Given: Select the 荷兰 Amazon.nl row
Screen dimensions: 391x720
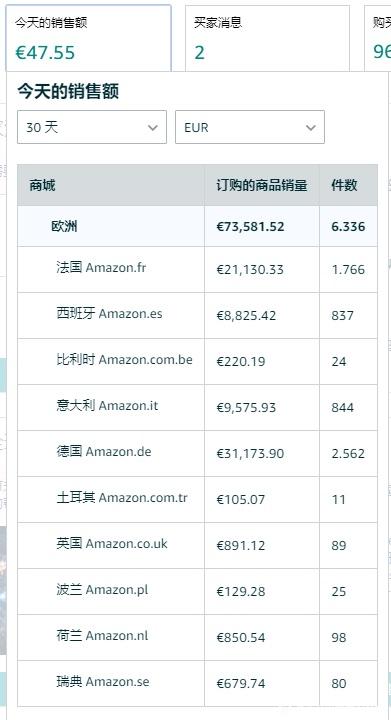Looking at the screenshot, I should pyautogui.click(x=197, y=637).
